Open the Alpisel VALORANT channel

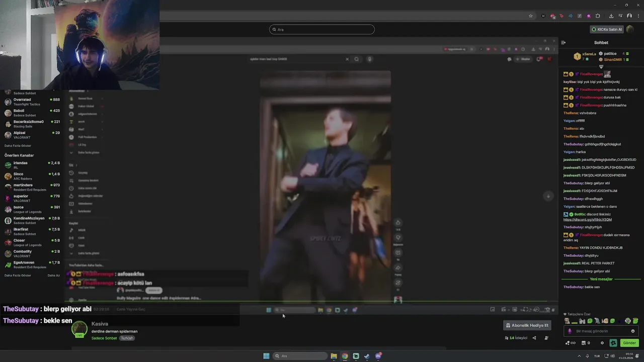[x=32, y=135]
